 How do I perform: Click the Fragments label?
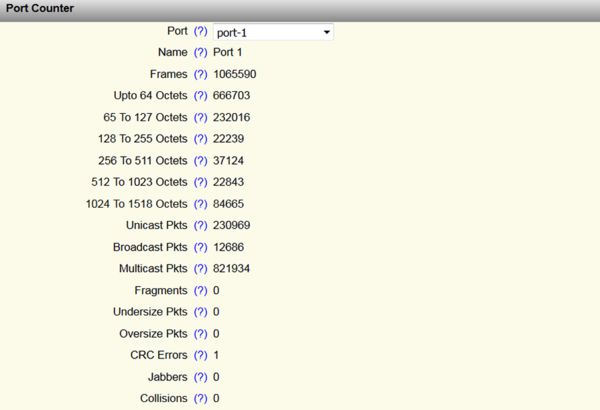(x=161, y=291)
